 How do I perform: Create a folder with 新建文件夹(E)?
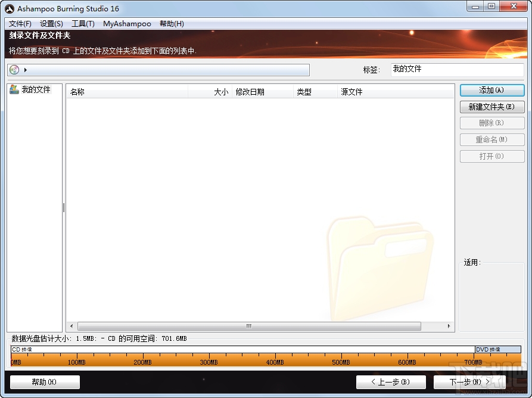point(491,107)
